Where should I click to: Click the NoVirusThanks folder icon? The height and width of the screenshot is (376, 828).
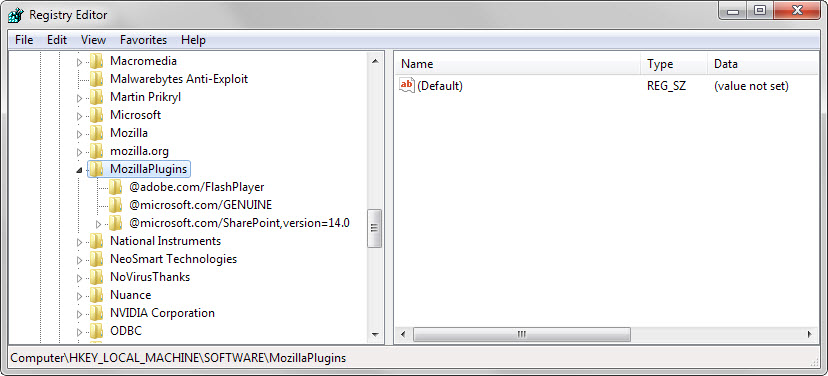(96, 277)
